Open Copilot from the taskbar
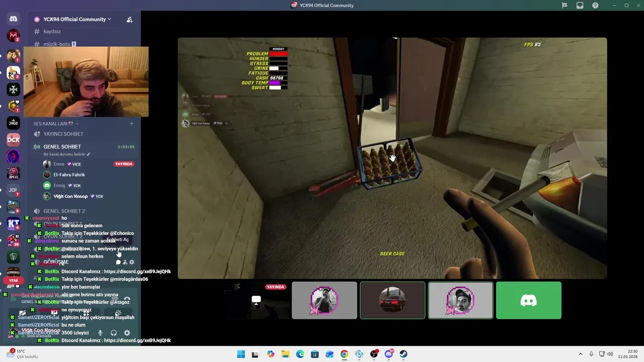 coord(271,354)
